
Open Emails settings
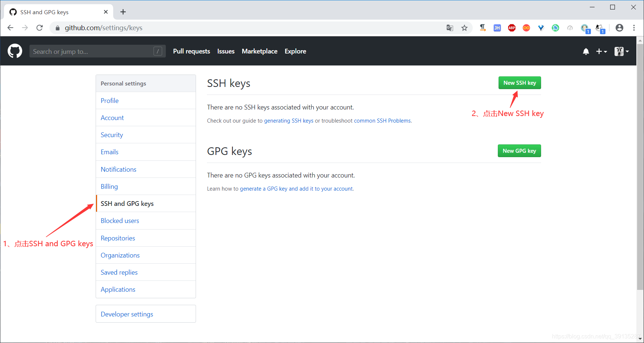pyautogui.click(x=146, y=152)
